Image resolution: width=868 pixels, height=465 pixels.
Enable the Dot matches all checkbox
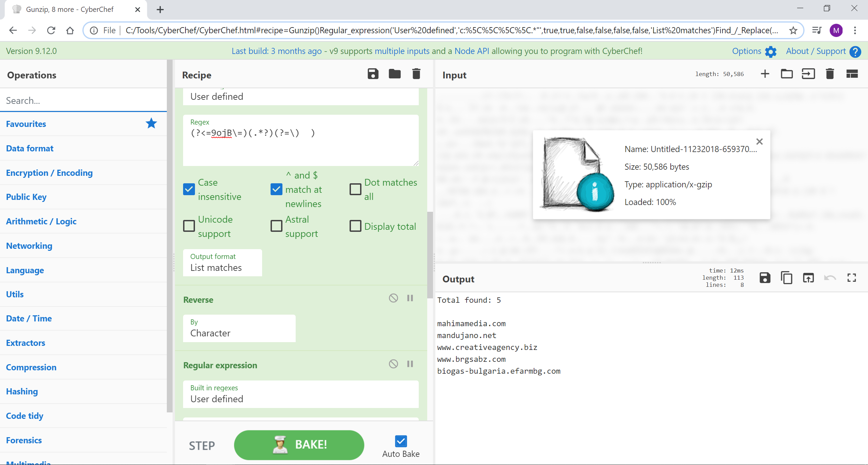point(355,189)
